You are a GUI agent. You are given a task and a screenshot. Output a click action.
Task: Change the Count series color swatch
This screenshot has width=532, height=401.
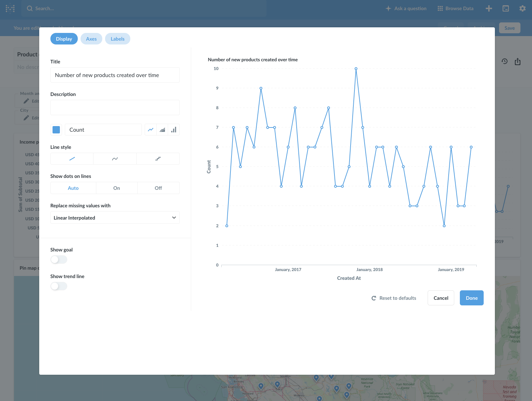pyautogui.click(x=56, y=130)
